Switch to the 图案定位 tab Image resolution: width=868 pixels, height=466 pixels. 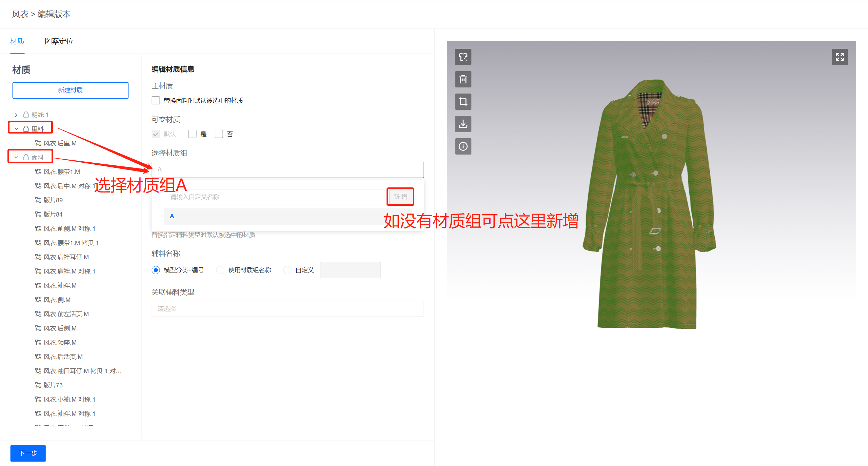point(59,41)
